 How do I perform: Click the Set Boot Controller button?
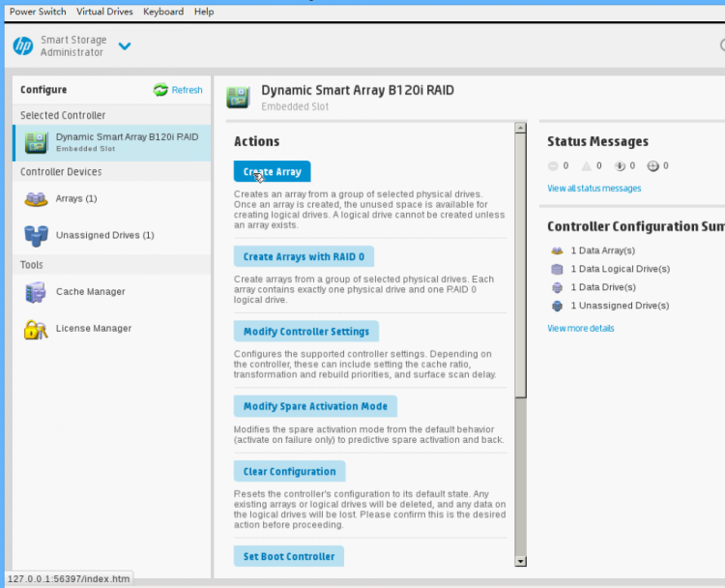click(x=289, y=556)
